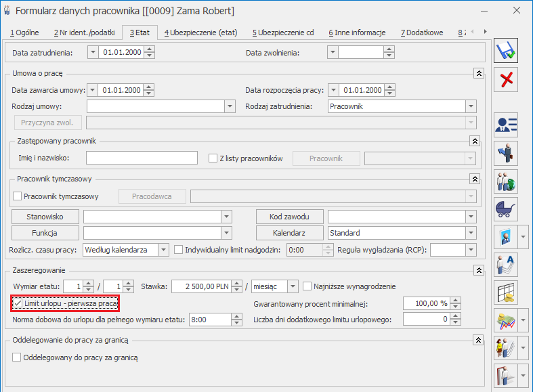This screenshot has height=392, width=533.
Task: Toggle 'Z listy pracowników' checkbox
Action: click(213, 158)
